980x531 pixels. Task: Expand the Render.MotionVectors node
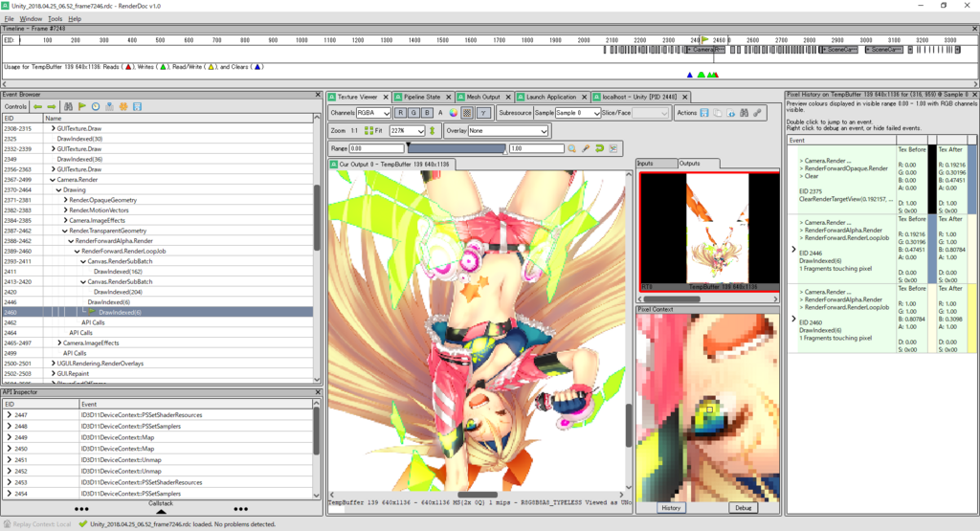click(66, 210)
